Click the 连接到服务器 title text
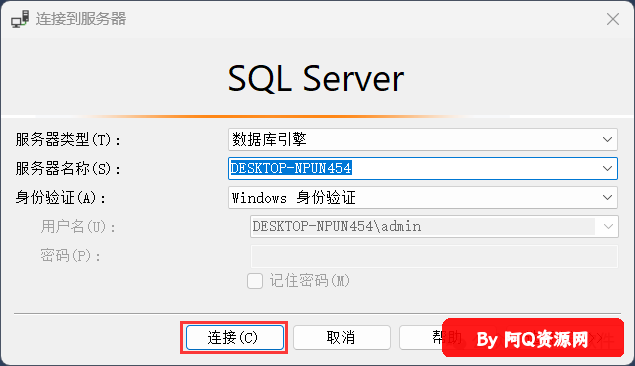Screen dimensions: 635x366 point(81,19)
